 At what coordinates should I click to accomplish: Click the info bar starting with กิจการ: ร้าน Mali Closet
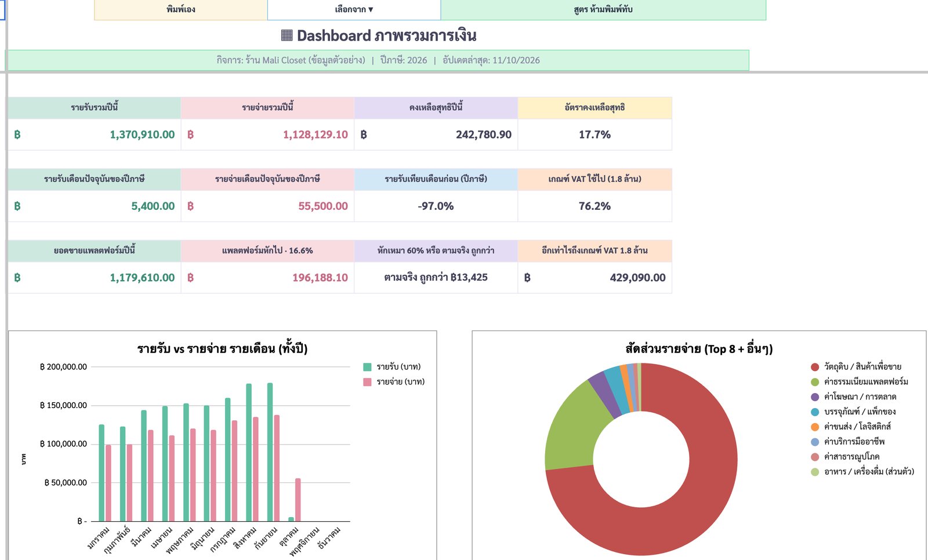point(378,60)
